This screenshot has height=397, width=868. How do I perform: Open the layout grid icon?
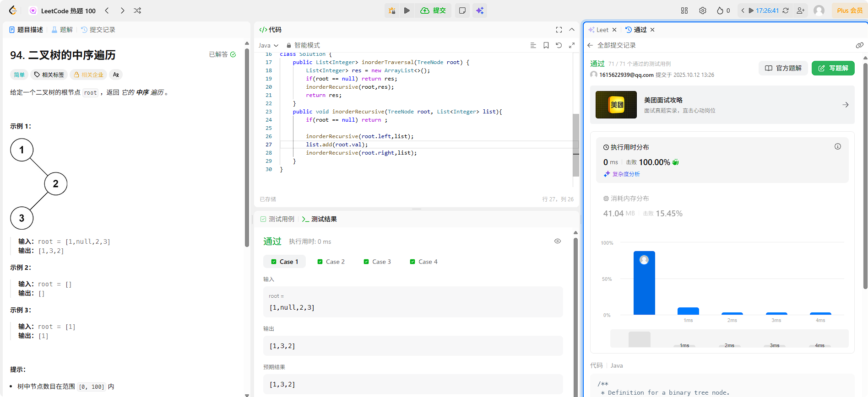(684, 11)
